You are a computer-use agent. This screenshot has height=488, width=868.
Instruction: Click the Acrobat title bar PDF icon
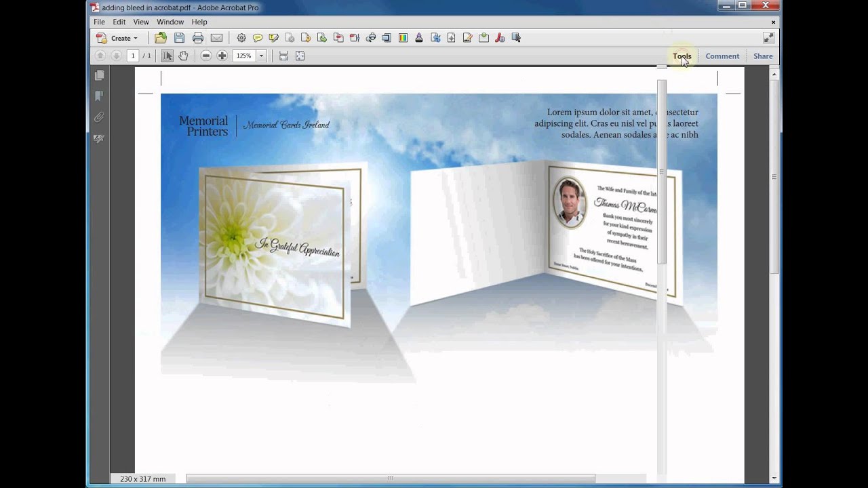coord(95,7)
